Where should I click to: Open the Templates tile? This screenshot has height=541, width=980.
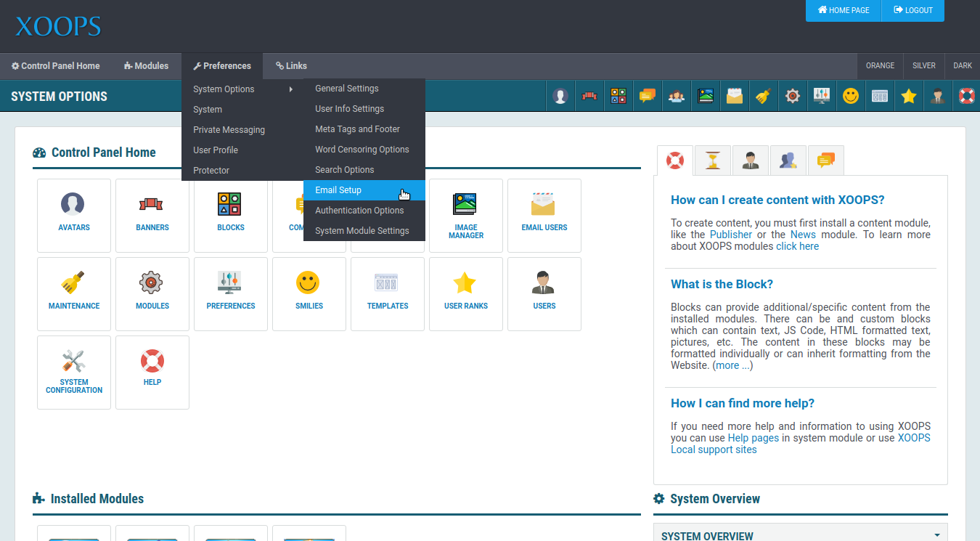(388, 294)
